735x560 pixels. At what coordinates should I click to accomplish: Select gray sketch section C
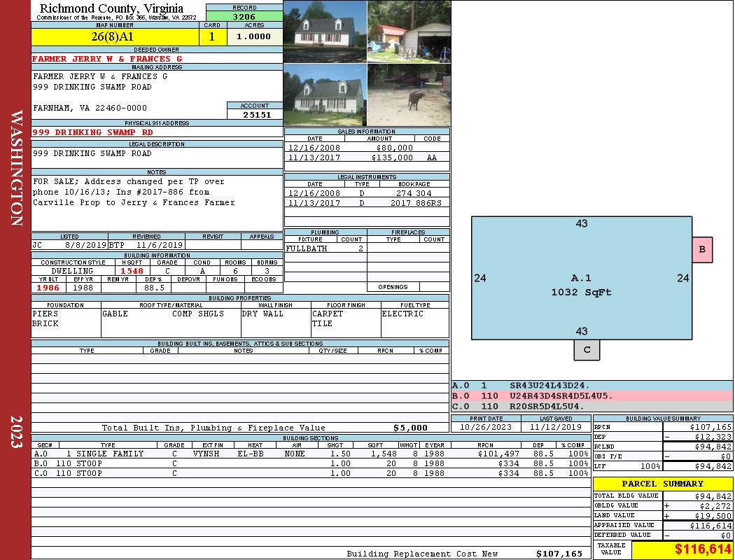(x=587, y=349)
